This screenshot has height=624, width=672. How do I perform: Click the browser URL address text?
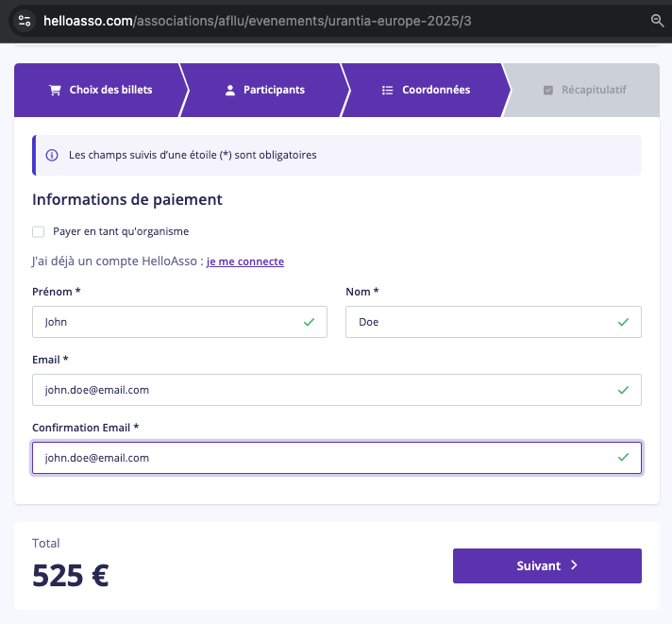[258, 21]
